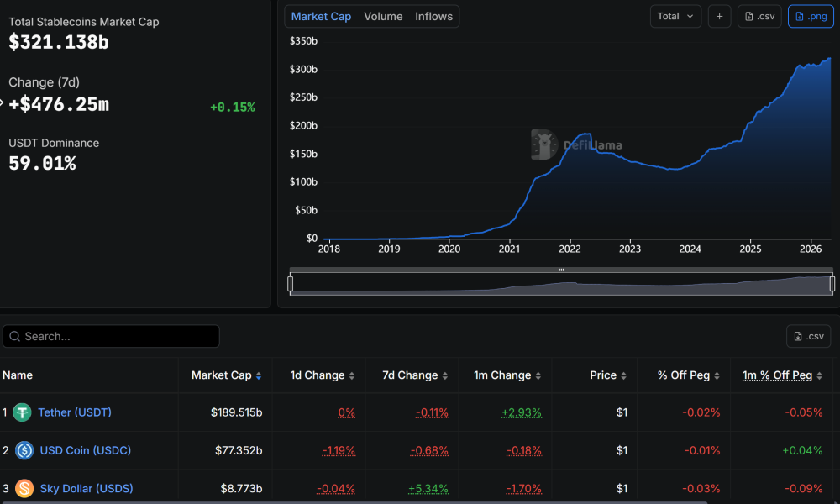The image size is (840, 504).
Task: Sort by 1m % Off Peg column
Action: click(782, 375)
